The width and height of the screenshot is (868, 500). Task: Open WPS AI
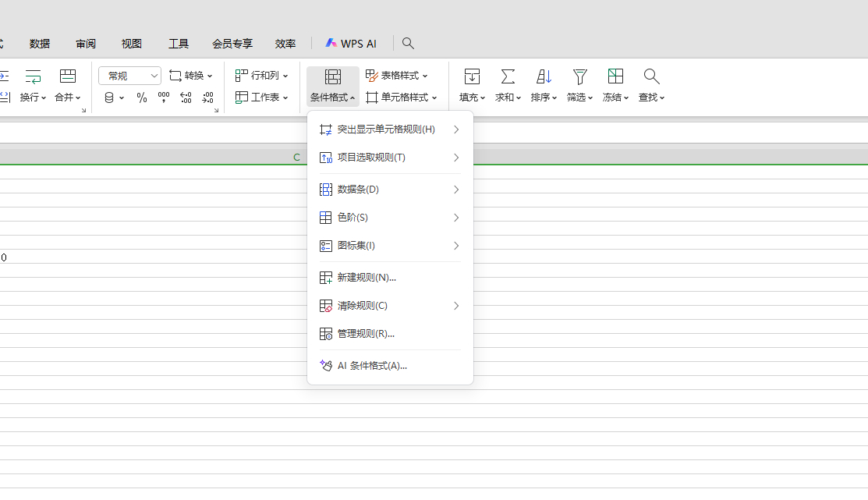[x=352, y=43]
